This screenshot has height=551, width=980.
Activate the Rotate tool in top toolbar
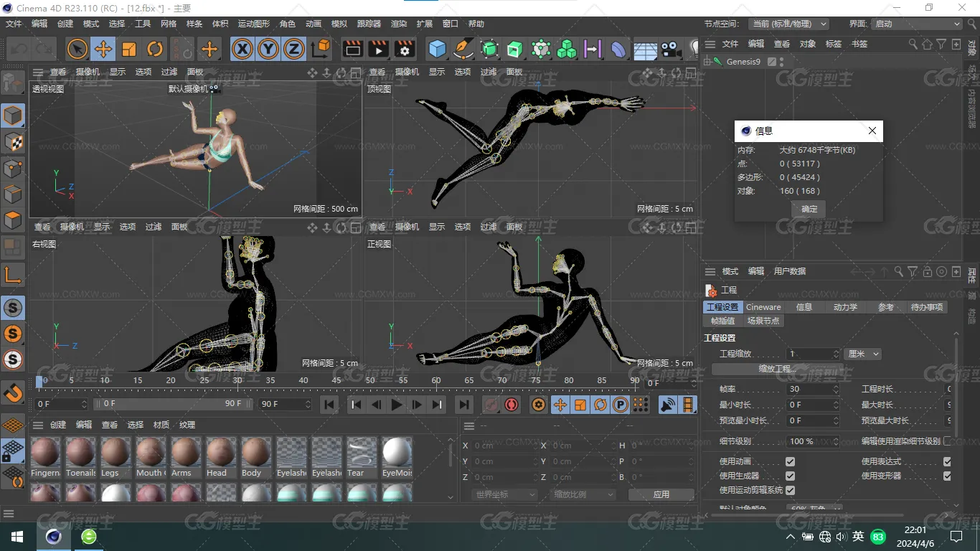coord(155,49)
